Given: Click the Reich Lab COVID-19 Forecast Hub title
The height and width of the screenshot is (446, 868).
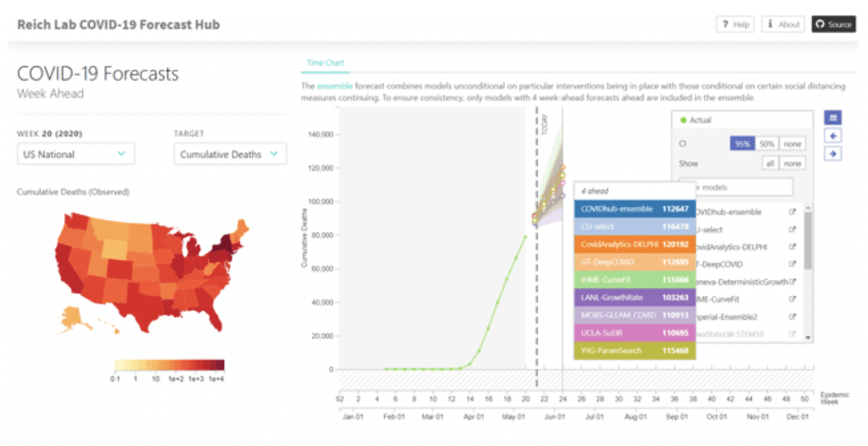Looking at the screenshot, I should [119, 25].
